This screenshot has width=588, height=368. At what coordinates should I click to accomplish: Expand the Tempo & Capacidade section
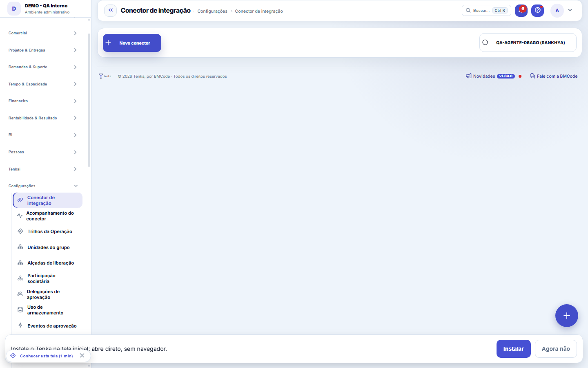[x=42, y=84]
